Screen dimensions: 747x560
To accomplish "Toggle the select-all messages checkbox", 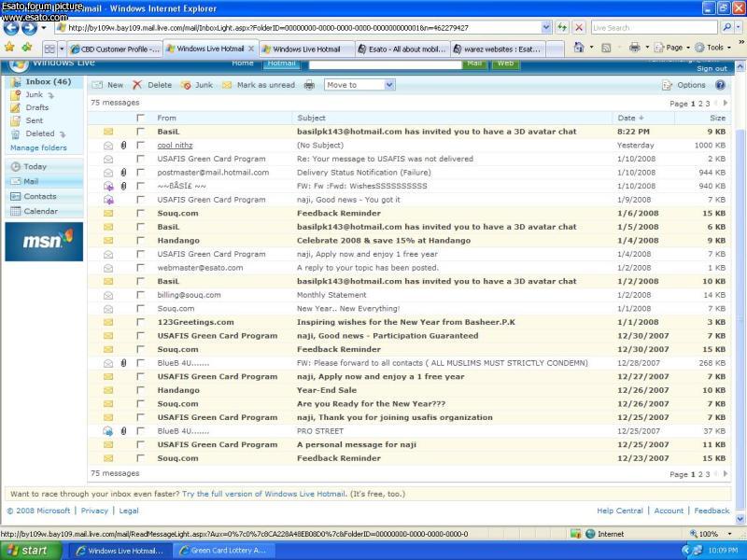I will pos(141,118).
